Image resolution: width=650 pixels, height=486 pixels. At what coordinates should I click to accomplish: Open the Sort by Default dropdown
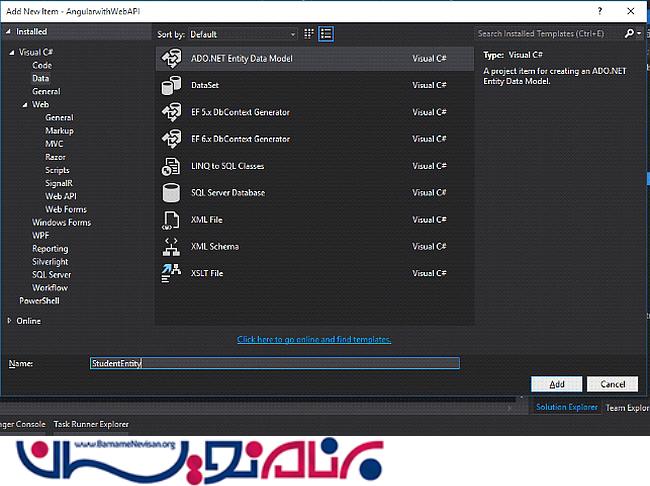(243, 34)
